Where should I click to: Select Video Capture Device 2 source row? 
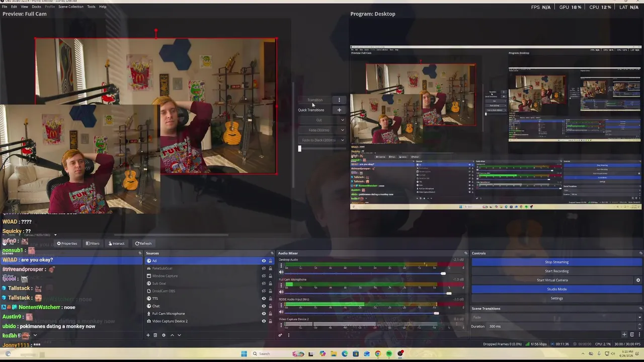coord(209,321)
